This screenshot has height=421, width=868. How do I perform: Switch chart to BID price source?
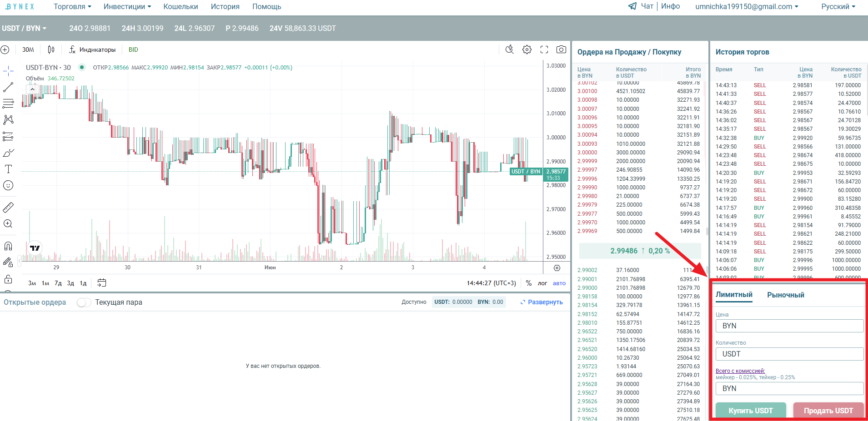tap(133, 50)
